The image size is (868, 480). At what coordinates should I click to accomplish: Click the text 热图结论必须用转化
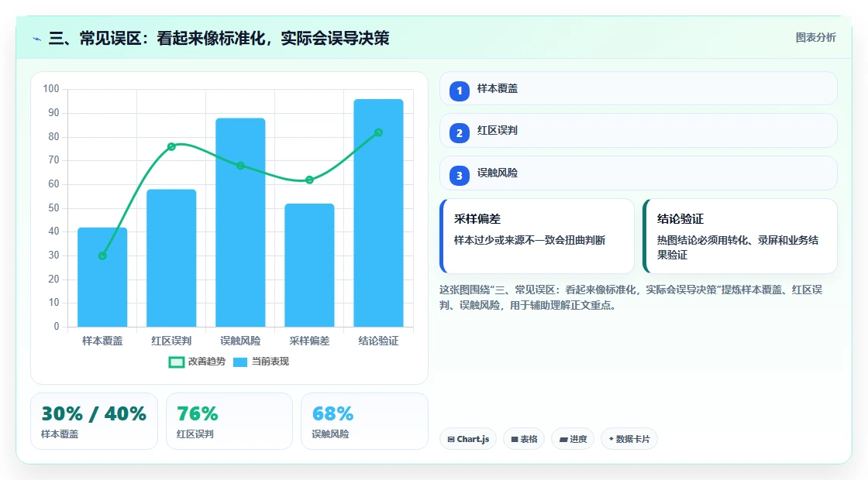pos(702,240)
